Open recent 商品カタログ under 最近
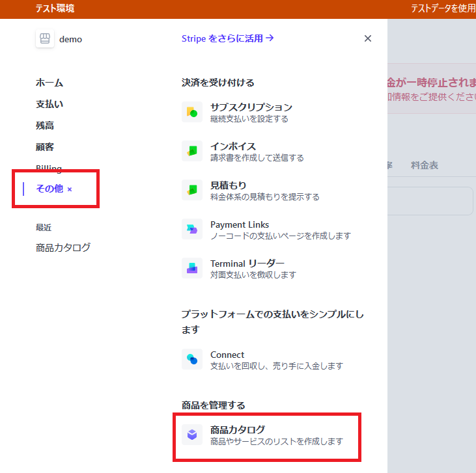This screenshot has width=476, height=473. (x=63, y=248)
